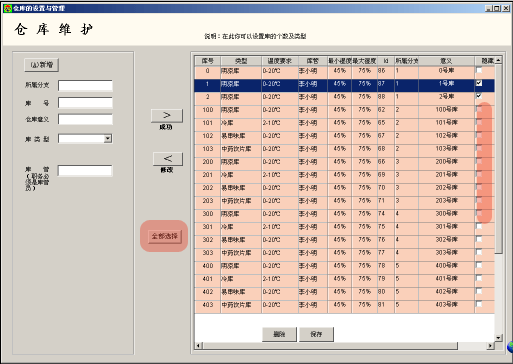Tick the 隐藏 checkbox for row 403号库

point(479,304)
